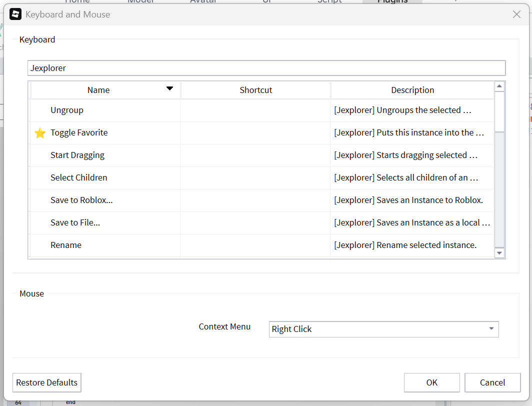
Task: Click the scrollbar's down arrow
Action: pos(499,253)
